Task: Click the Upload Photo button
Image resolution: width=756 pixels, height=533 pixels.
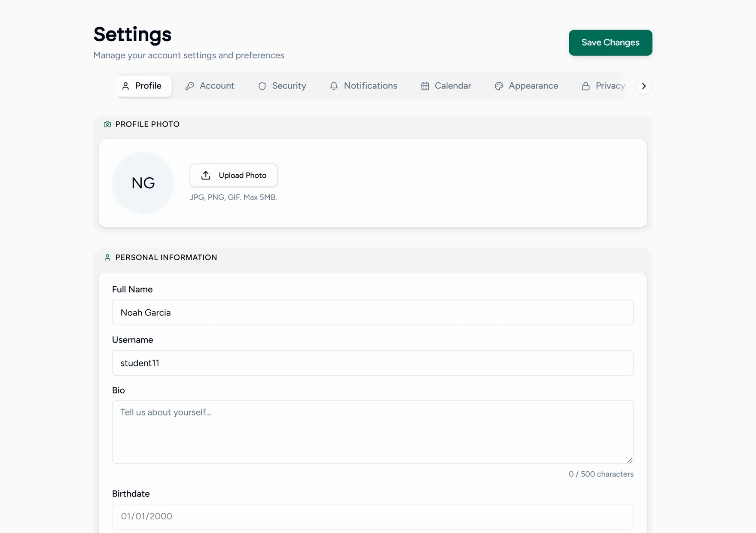Action: (234, 175)
